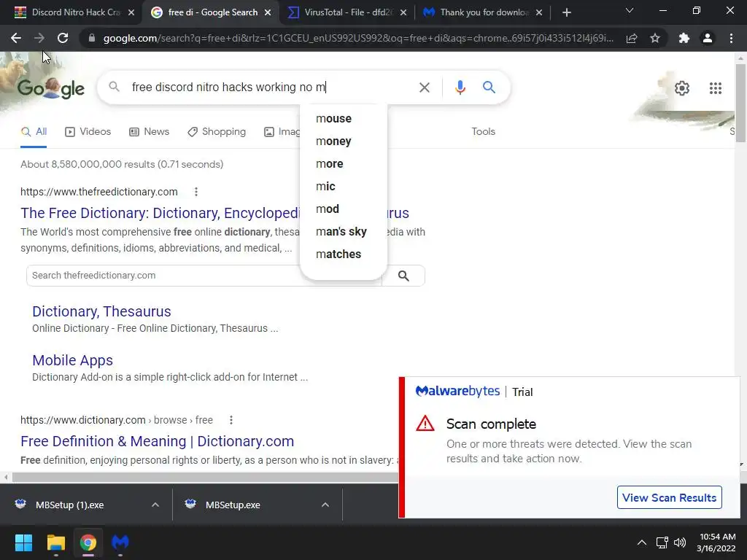Open Mobile Apps sublink
The height and width of the screenshot is (560, 747).
coord(72,360)
